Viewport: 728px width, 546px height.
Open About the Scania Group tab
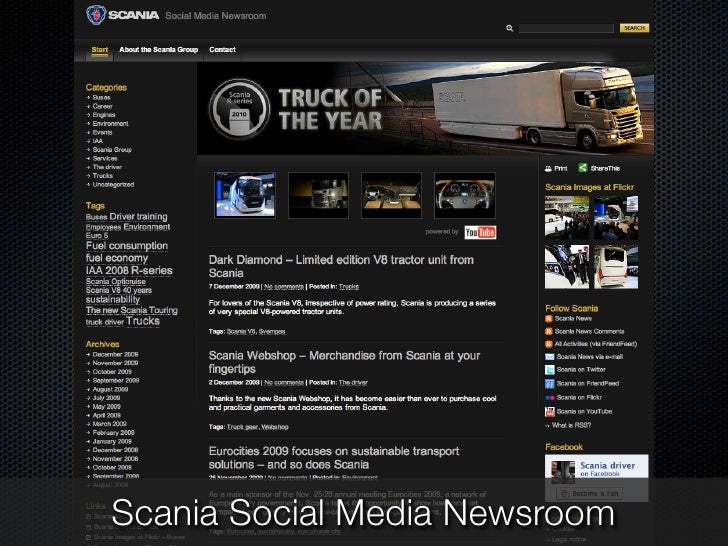coord(158,50)
